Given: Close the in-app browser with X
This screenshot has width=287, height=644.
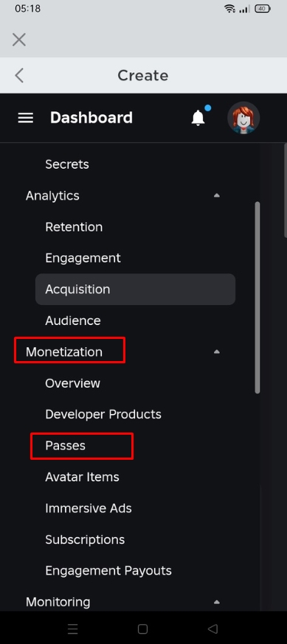Looking at the screenshot, I should [x=19, y=40].
